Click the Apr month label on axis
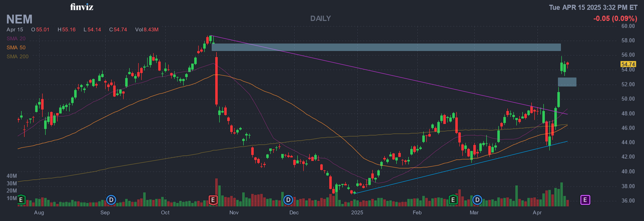 tap(538, 213)
